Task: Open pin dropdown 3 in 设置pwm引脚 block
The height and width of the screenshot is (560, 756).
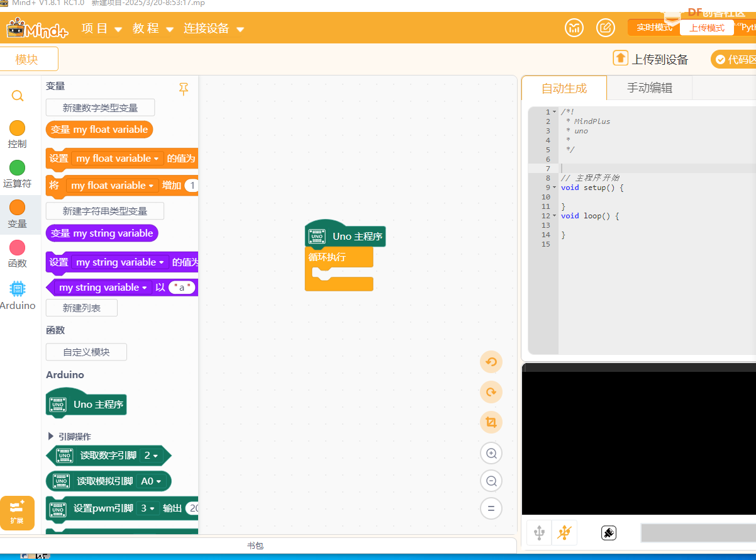Action: pyautogui.click(x=148, y=508)
